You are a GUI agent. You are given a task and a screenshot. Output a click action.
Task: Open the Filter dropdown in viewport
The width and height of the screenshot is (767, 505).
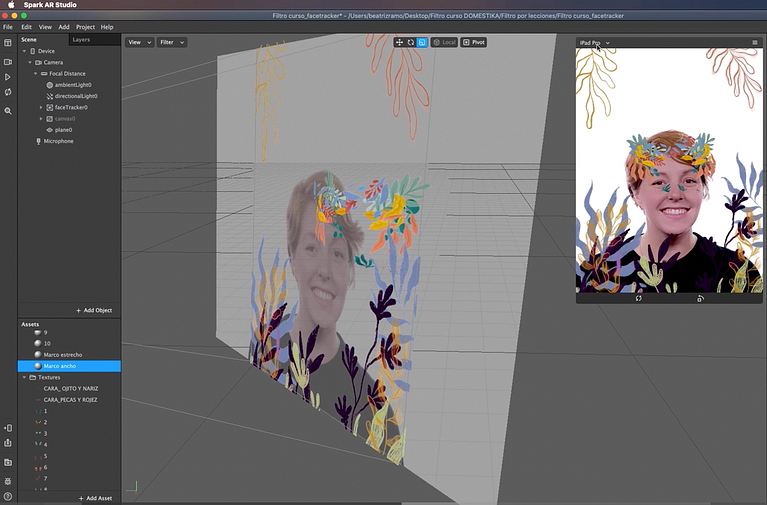(x=171, y=43)
